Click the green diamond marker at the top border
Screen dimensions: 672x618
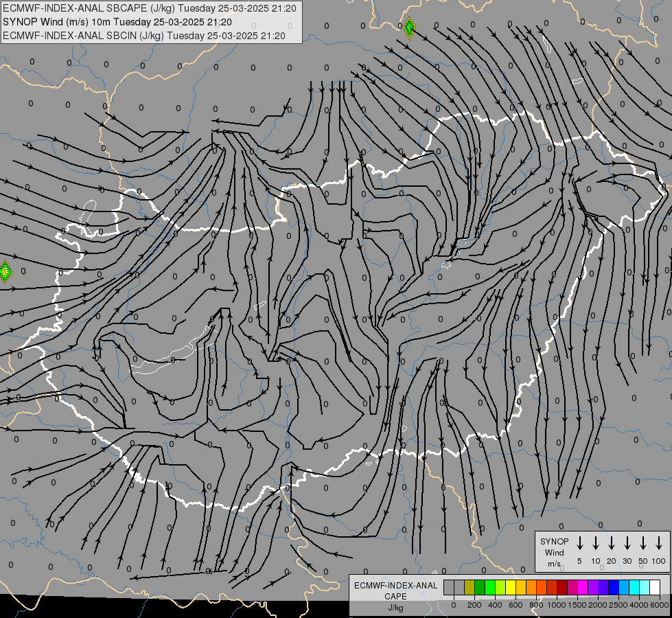[x=409, y=28]
